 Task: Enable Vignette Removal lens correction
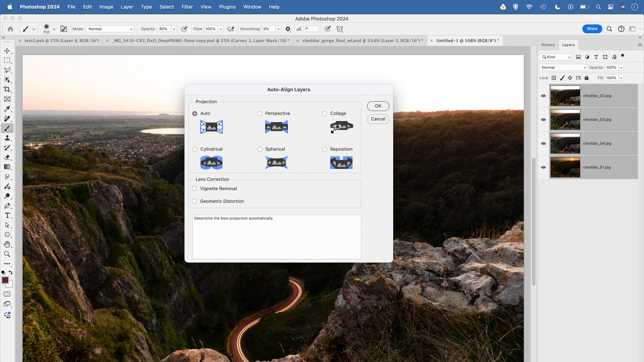pos(194,188)
